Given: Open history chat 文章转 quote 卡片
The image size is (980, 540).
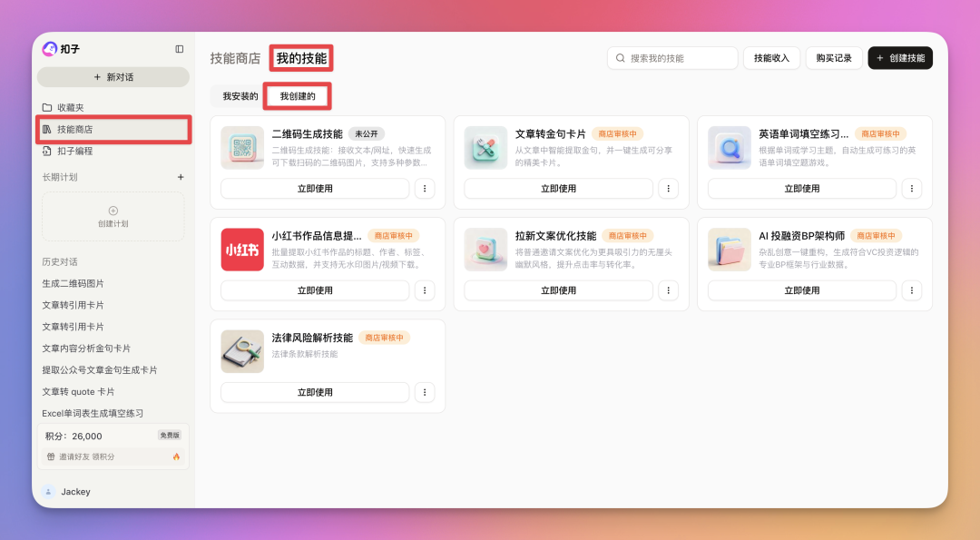Looking at the screenshot, I should pyautogui.click(x=78, y=391).
